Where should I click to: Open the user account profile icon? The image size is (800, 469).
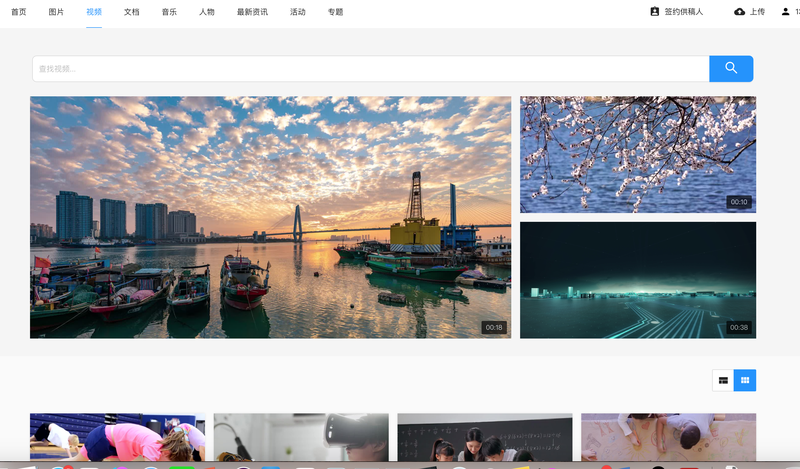[x=785, y=11]
